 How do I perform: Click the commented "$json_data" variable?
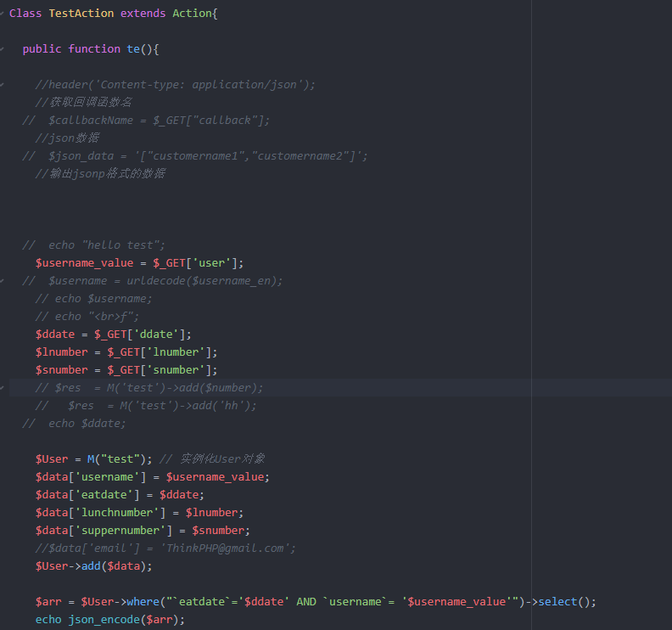point(81,155)
